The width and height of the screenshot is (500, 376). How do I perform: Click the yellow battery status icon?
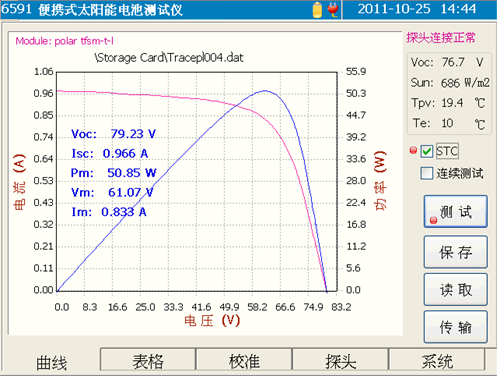(318, 10)
